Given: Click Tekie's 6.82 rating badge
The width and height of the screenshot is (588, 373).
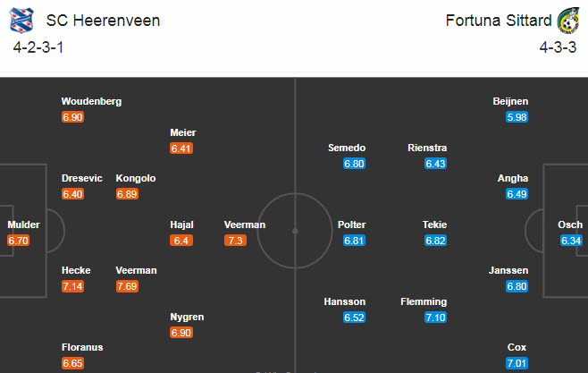Looking at the screenshot, I should pos(435,240).
